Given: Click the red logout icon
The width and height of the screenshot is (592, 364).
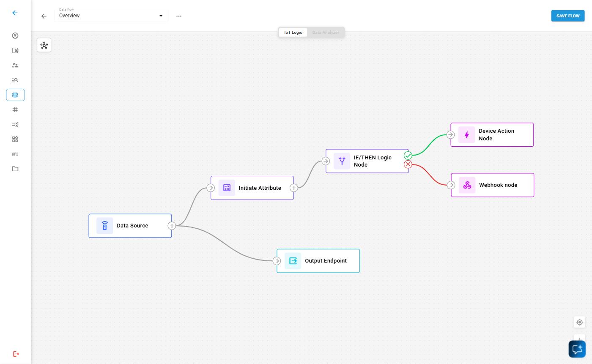Looking at the screenshot, I should point(16,354).
